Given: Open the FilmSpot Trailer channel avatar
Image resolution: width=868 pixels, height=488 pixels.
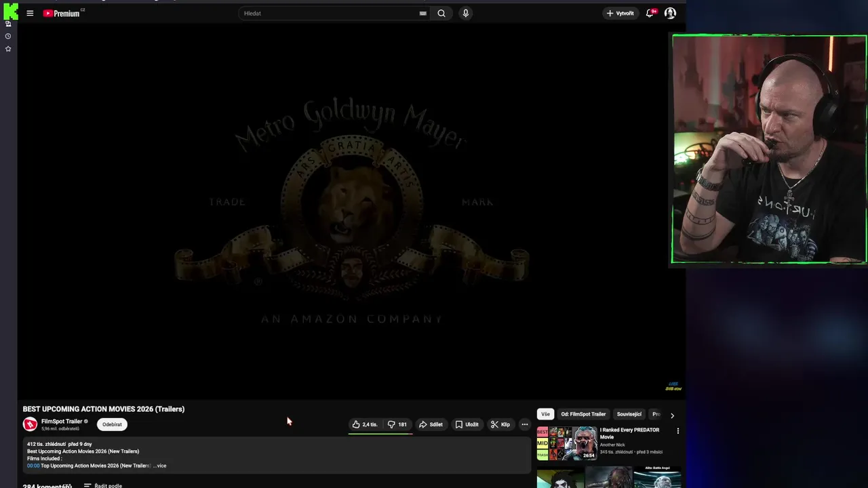Looking at the screenshot, I should click(30, 424).
